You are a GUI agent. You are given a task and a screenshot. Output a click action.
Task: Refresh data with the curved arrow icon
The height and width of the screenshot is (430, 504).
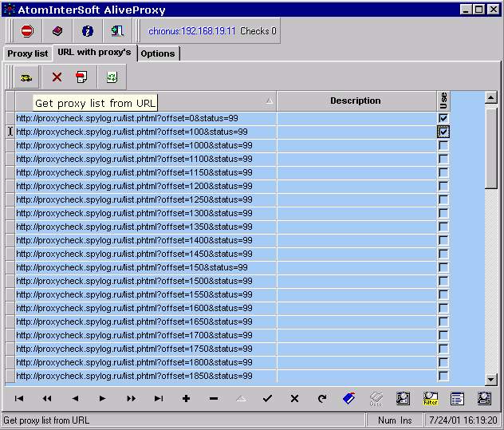click(x=321, y=398)
